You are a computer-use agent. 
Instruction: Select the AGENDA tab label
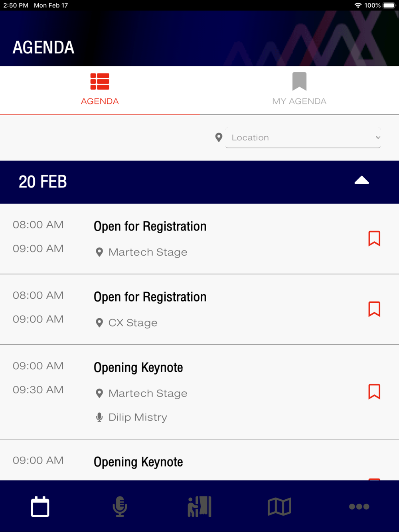[x=100, y=101]
